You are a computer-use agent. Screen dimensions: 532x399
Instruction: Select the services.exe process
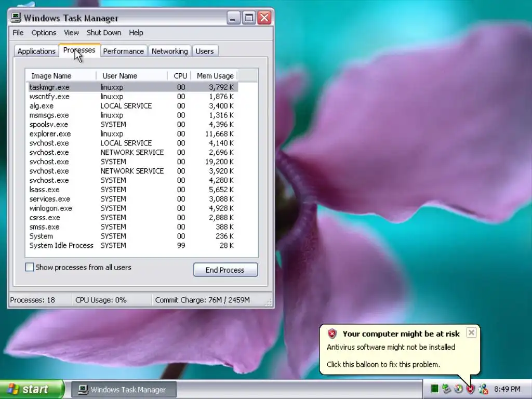point(133,199)
